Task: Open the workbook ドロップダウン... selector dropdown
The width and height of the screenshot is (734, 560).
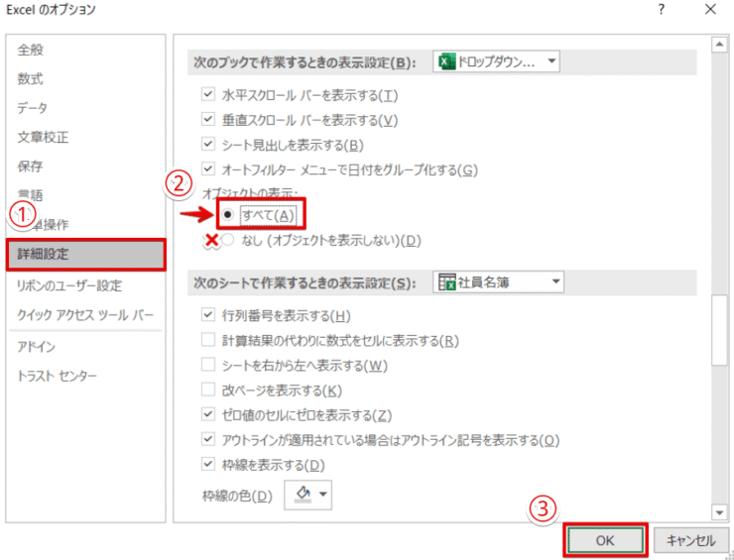Action: click(496, 61)
